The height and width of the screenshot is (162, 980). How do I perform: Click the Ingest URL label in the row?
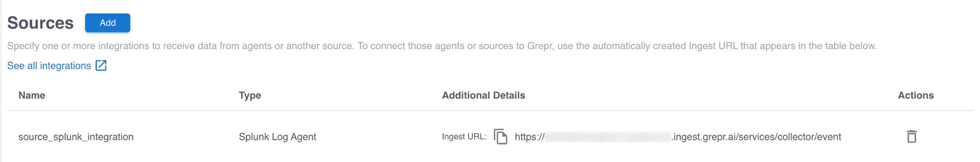point(464,136)
